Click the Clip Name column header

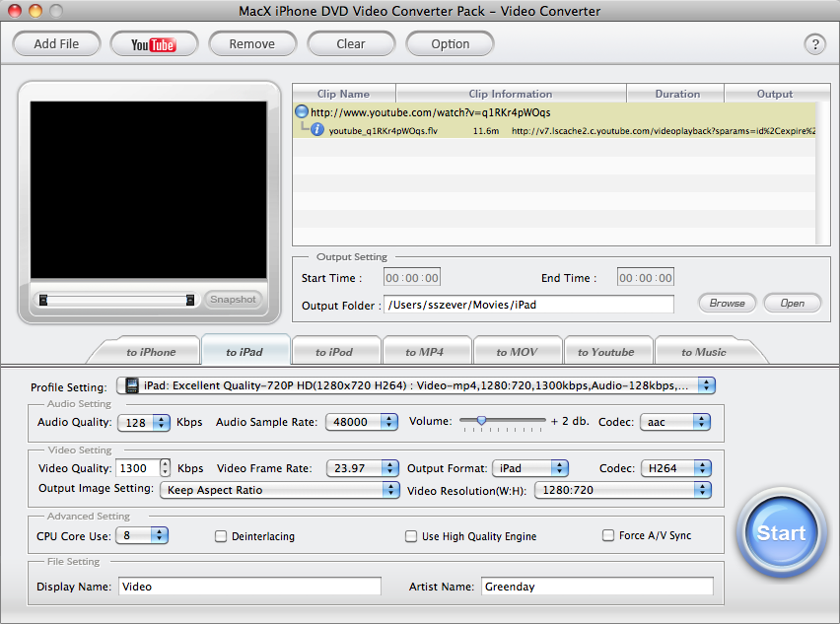344,94
